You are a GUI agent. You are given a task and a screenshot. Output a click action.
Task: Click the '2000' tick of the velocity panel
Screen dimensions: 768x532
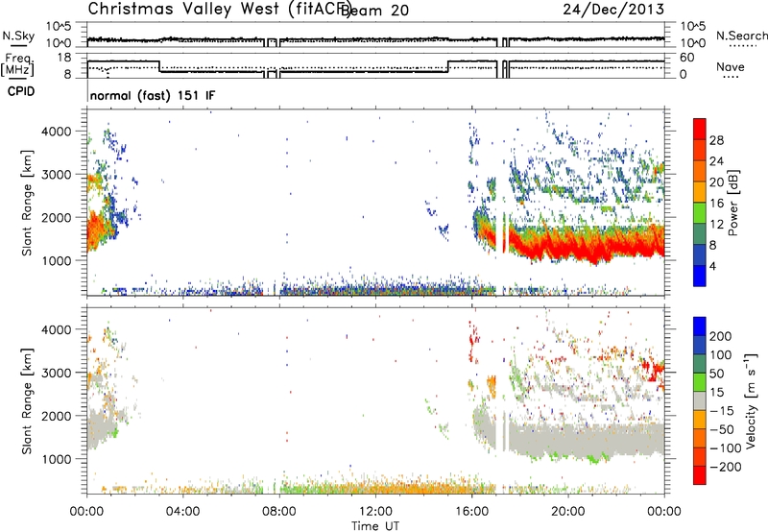point(57,416)
